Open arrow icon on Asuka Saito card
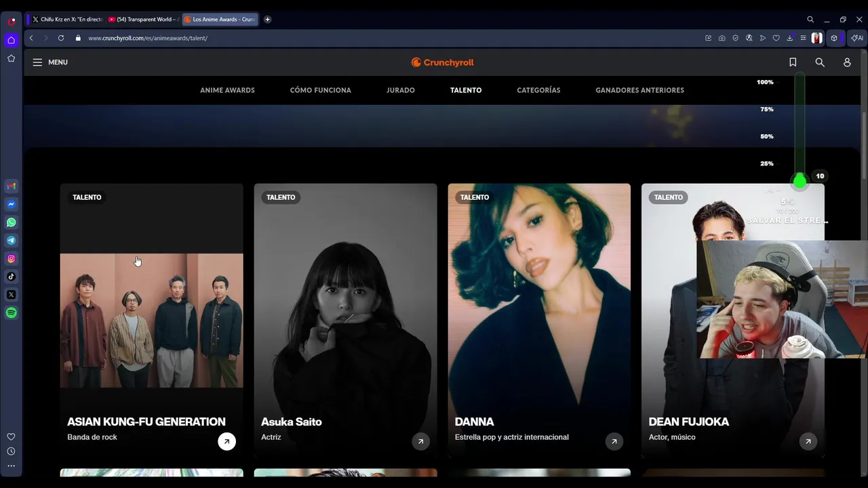This screenshot has height=488, width=868. 420,441
